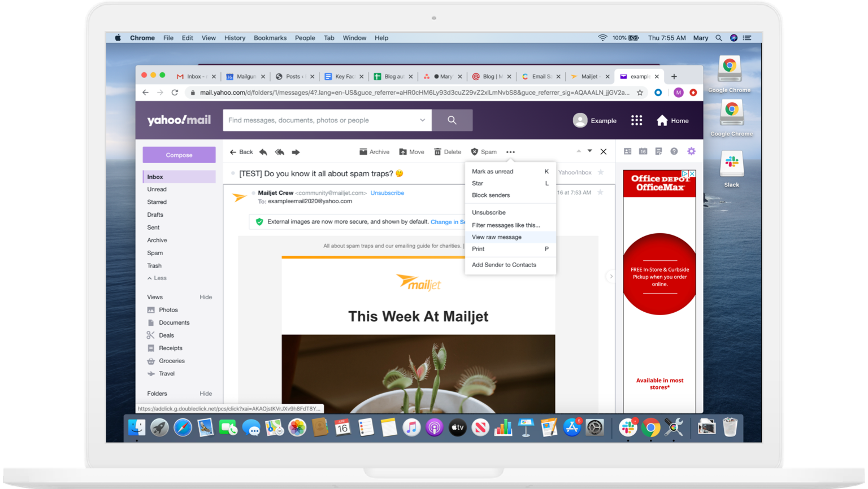
Task: Close the open message with X
Action: pyautogui.click(x=604, y=151)
